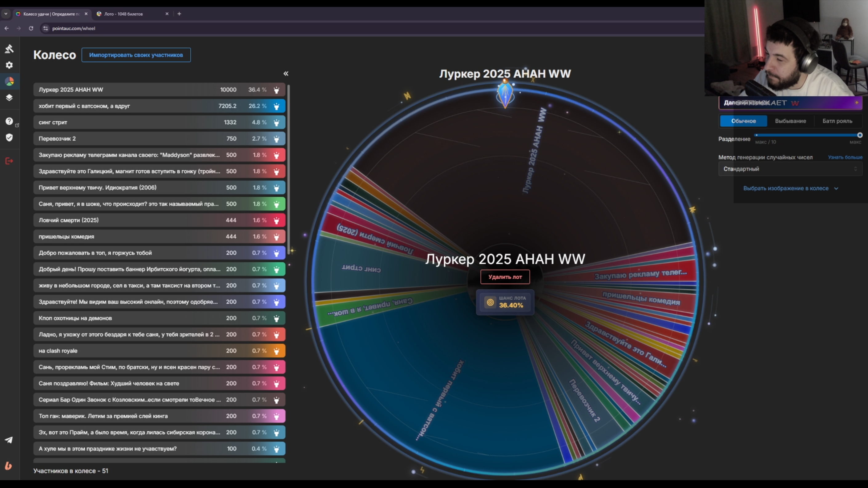868x488 pixels.
Task: Open the Telegram paper plane icon
Action: click(x=9, y=440)
